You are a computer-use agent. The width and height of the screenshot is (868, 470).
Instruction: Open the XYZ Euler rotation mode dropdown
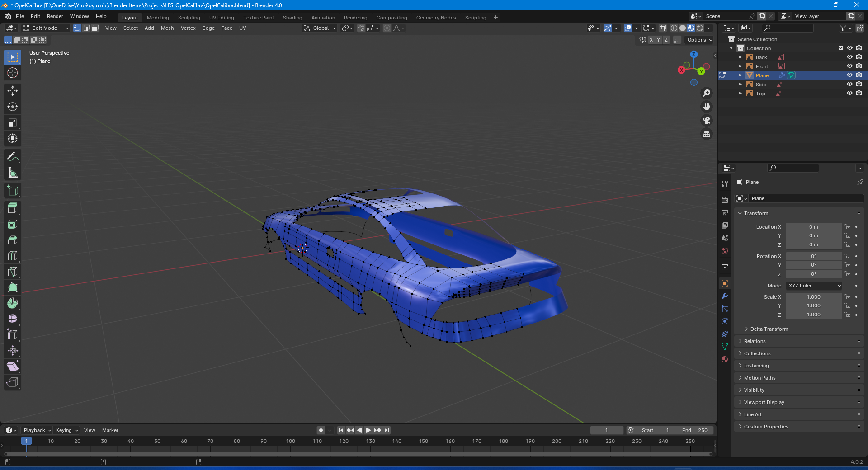point(814,286)
